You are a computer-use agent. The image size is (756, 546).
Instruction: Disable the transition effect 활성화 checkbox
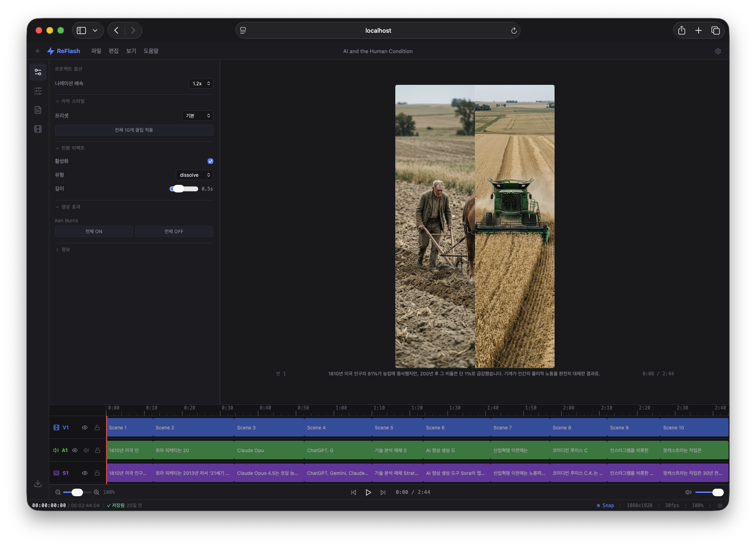click(210, 161)
